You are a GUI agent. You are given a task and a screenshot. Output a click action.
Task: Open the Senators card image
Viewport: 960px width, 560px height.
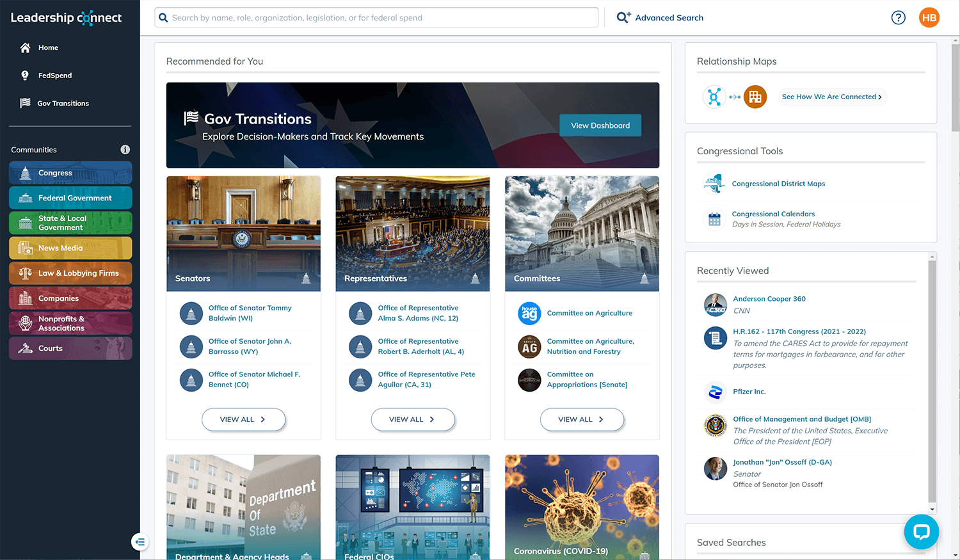(243, 234)
